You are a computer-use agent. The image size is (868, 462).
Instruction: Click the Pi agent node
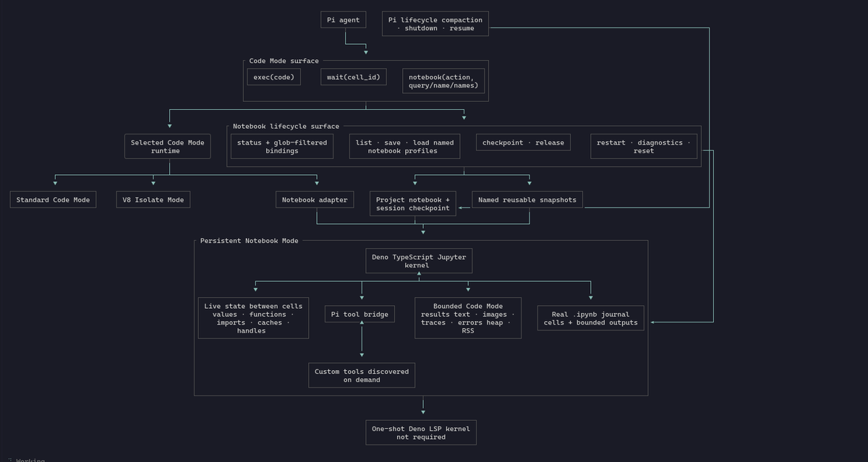tap(343, 20)
